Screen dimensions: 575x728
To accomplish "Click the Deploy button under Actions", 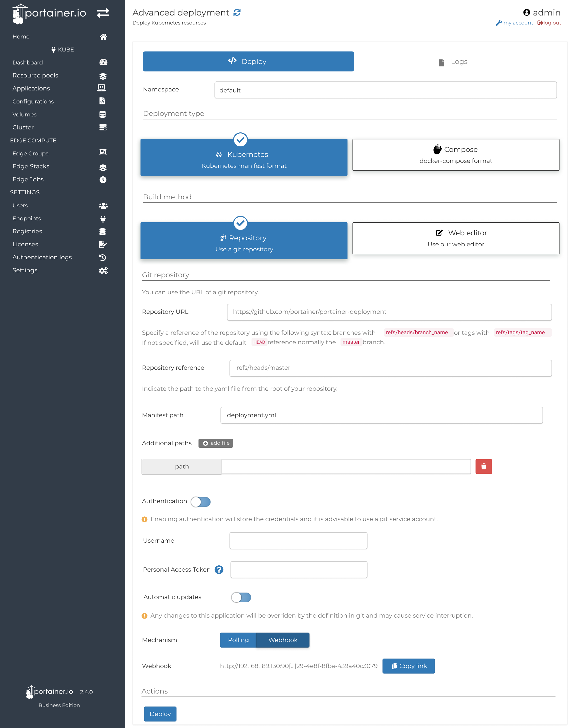I will click(x=160, y=714).
